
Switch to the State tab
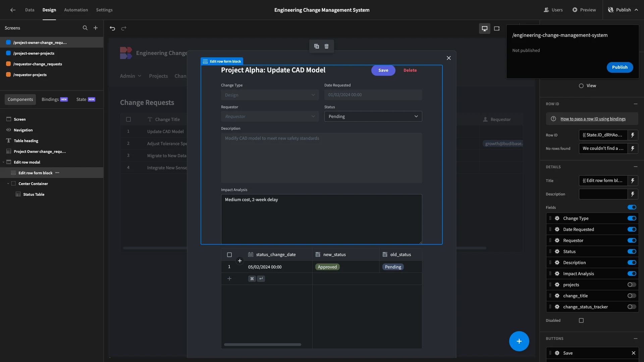[x=86, y=99]
